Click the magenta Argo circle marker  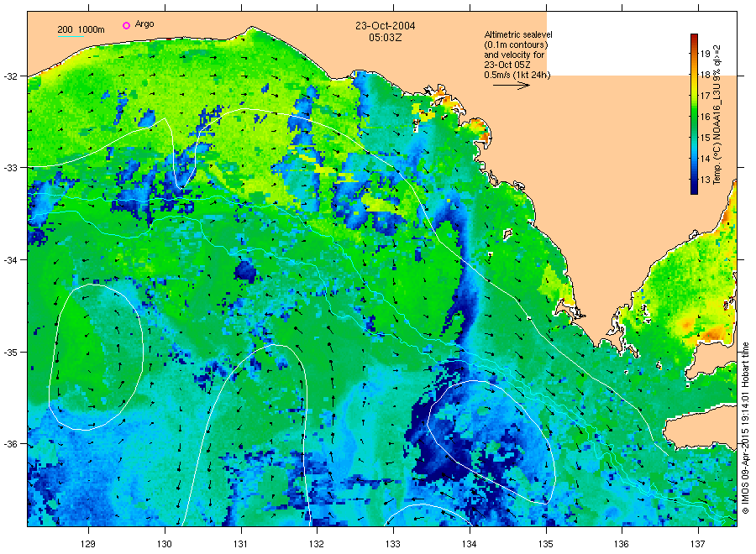(x=126, y=25)
